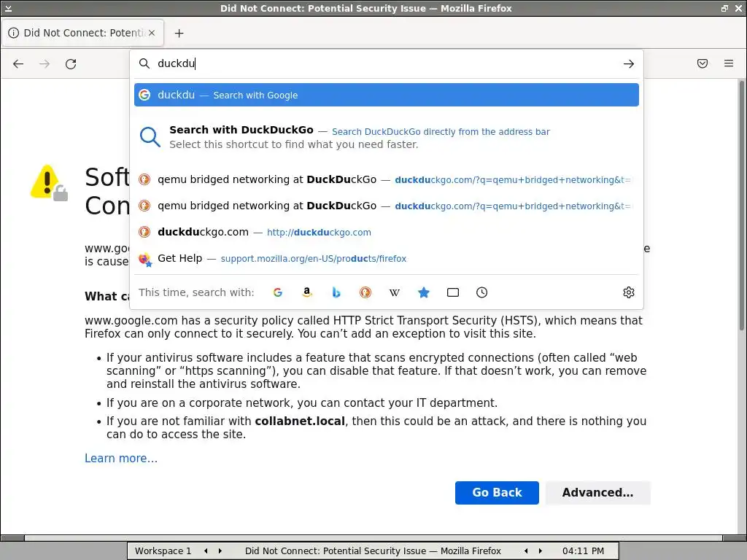Search bookmarks using star icon
This screenshot has width=747, height=560.
coord(424,292)
